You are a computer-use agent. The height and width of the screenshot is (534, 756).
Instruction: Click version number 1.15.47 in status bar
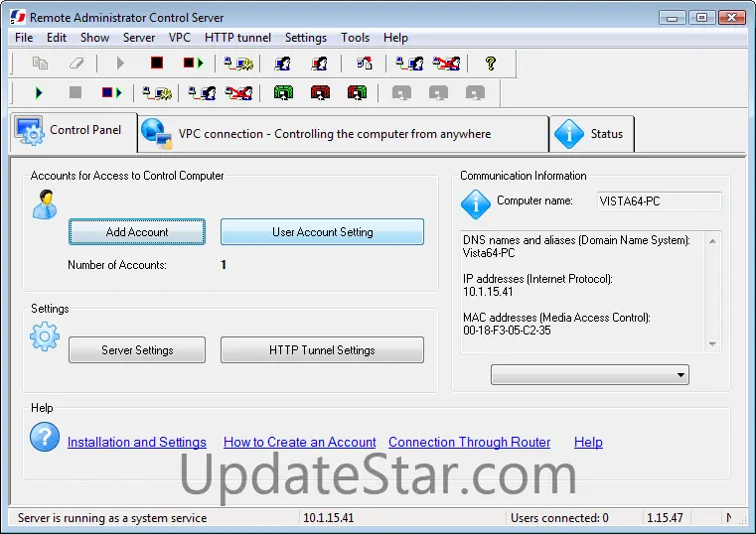coord(665,518)
